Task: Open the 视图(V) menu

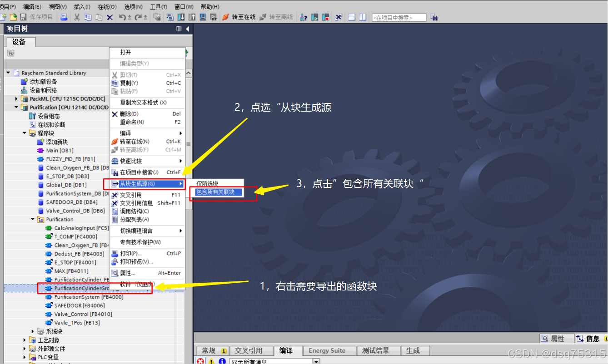Action: point(58,7)
